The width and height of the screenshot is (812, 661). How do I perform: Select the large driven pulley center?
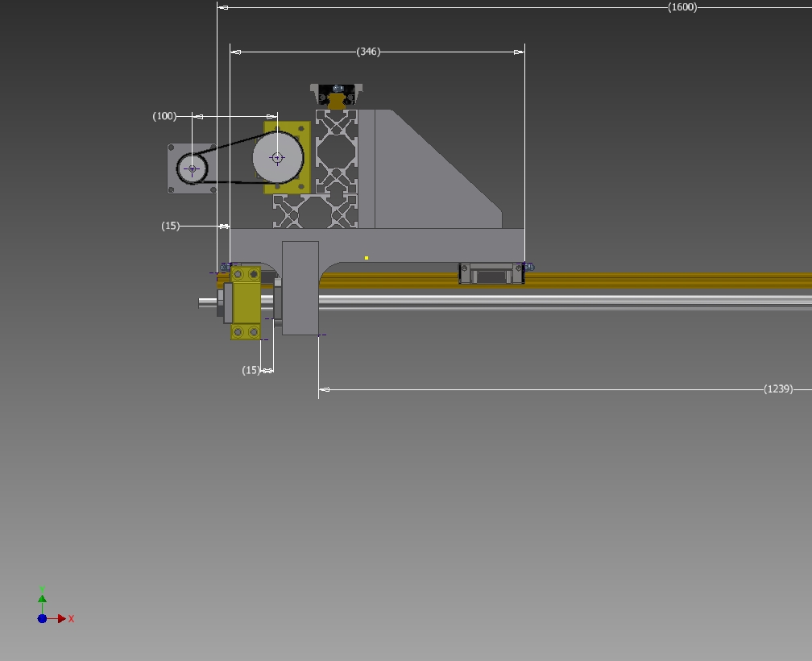pos(277,158)
